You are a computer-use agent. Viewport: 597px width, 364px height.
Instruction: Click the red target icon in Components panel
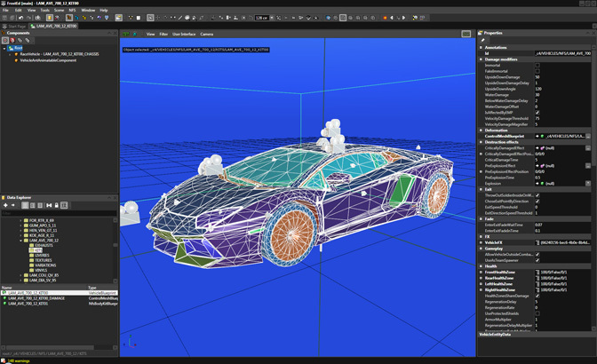5,40
